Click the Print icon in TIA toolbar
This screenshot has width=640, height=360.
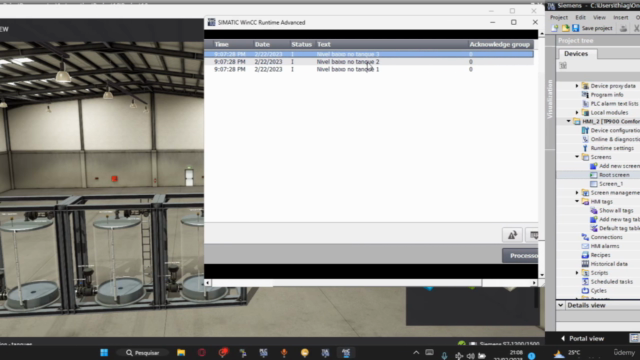tap(623, 28)
